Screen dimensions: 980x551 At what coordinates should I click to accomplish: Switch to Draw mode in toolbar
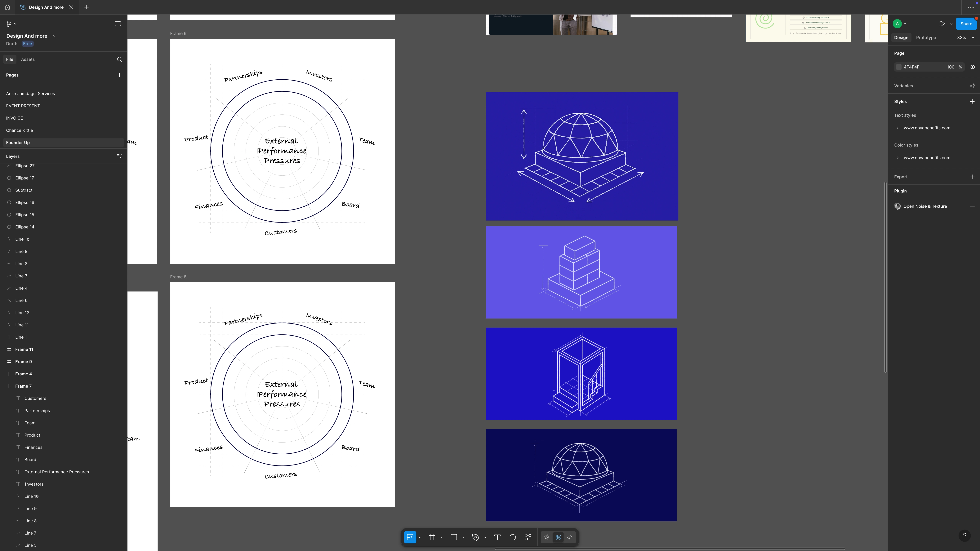(x=547, y=537)
